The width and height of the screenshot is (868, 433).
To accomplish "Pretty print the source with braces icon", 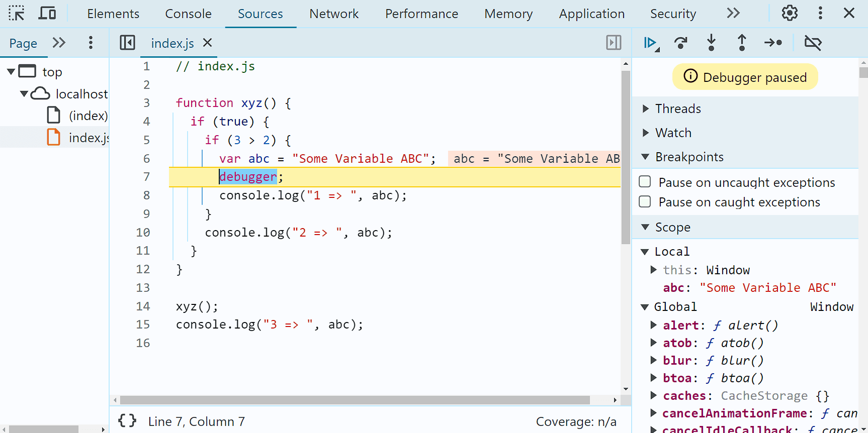I will coord(127,420).
